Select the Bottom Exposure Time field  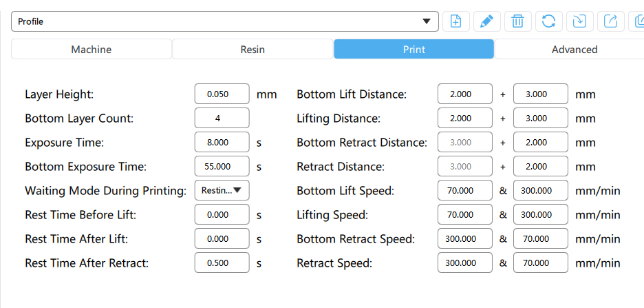pos(222,167)
